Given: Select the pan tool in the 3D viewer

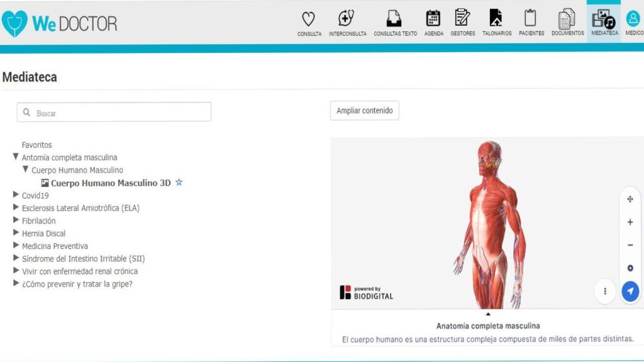Looking at the screenshot, I should point(630,199).
